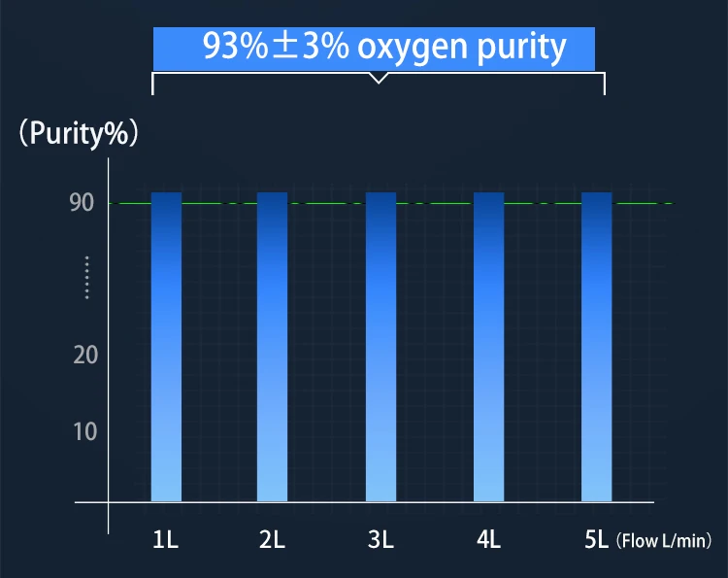This screenshot has height=578, width=728.
Task: Click the 10 purity tick label
Action: [x=85, y=431]
